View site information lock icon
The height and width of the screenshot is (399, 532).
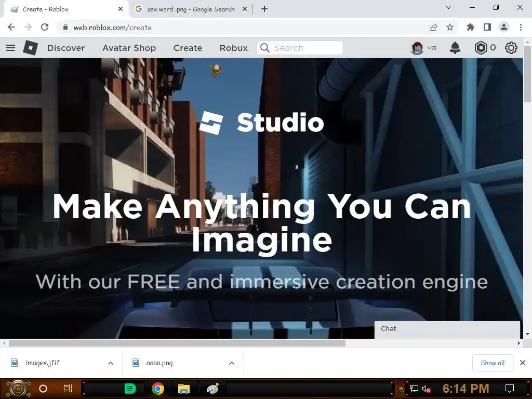tap(65, 28)
